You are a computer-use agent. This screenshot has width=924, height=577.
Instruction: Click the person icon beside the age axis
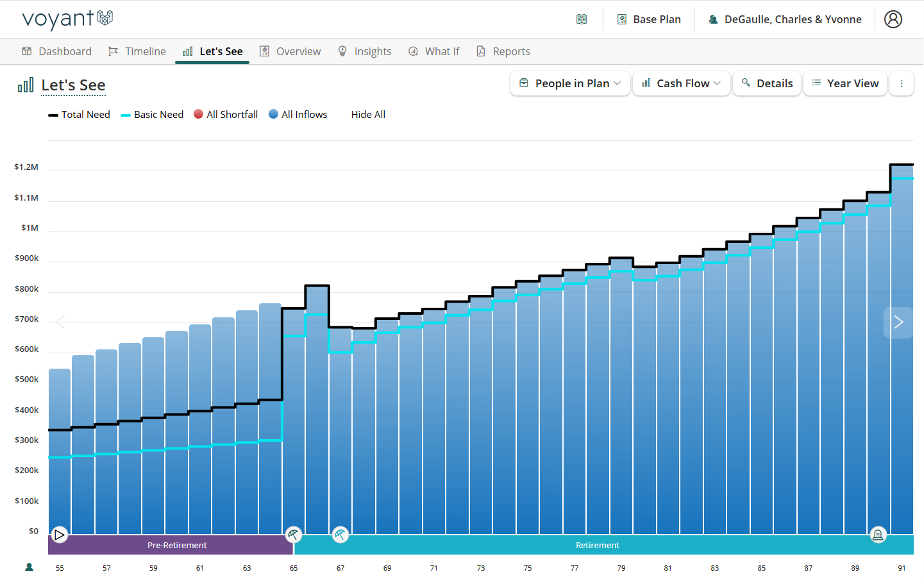(29, 567)
